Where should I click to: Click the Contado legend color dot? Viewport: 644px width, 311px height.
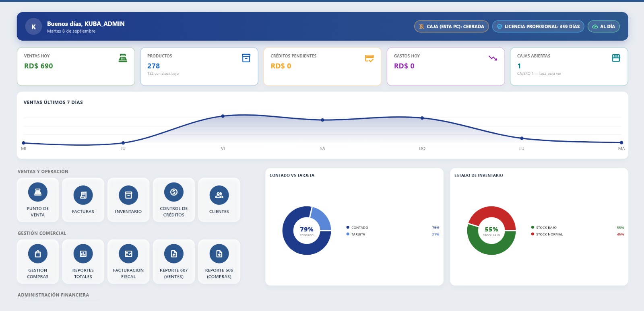coord(348,227)
